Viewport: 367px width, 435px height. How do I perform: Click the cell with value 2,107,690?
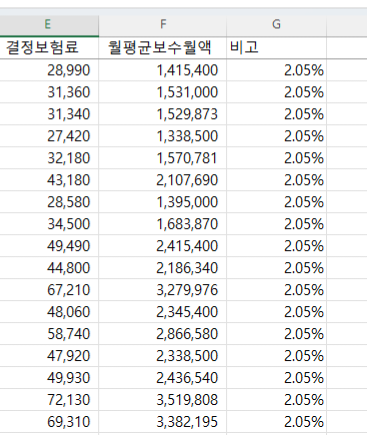[163, 180]
